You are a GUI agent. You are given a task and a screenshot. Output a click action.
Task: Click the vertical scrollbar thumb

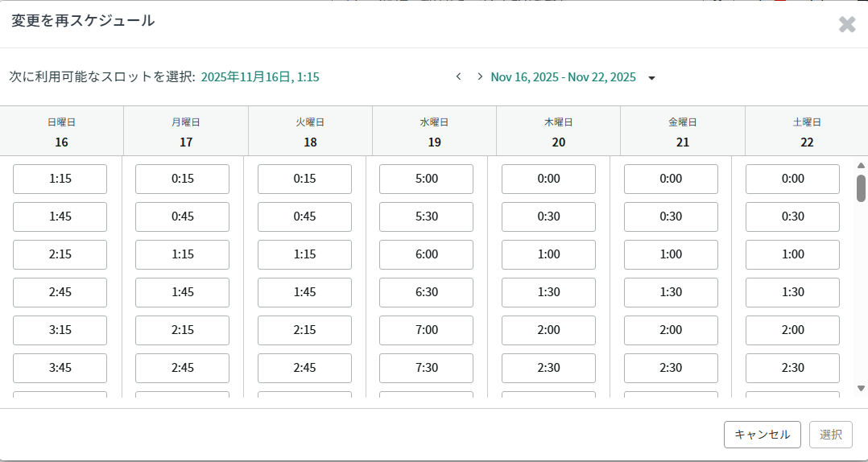pyautogui.click(x=861, y=188)
